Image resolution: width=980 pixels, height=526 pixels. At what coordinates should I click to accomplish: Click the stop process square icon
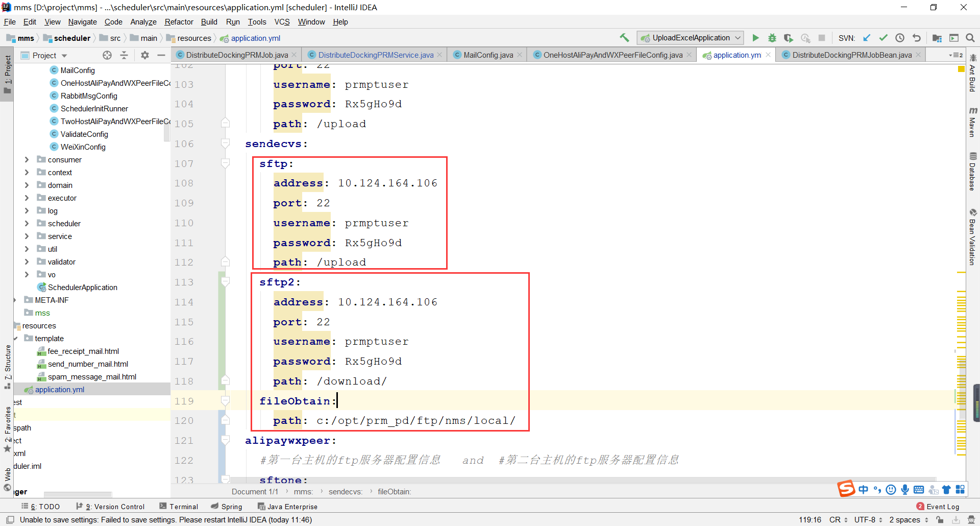point(822,38)
